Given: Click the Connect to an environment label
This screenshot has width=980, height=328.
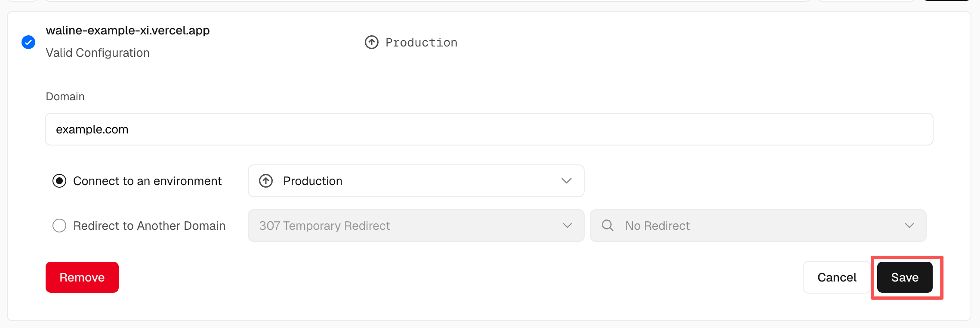Looking at the screenshot, I should pos(148,181).
